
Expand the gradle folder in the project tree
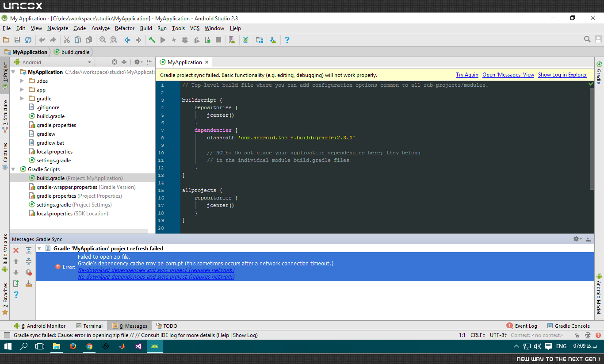(x=22, y=99)
